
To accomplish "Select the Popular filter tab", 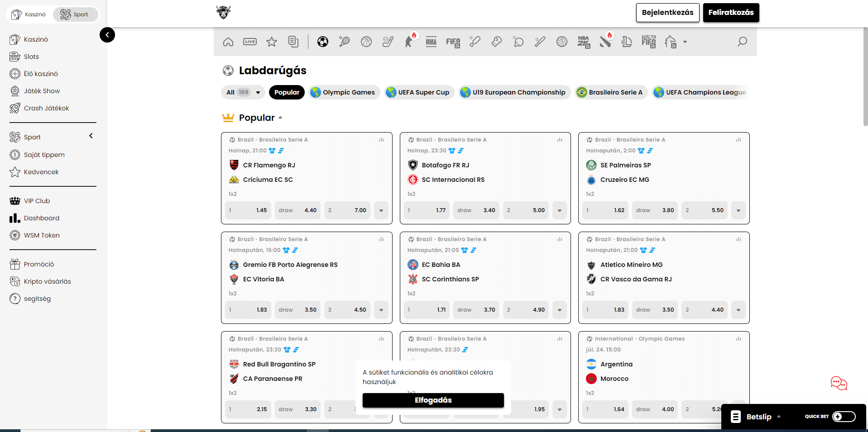I will pos(287,92).
